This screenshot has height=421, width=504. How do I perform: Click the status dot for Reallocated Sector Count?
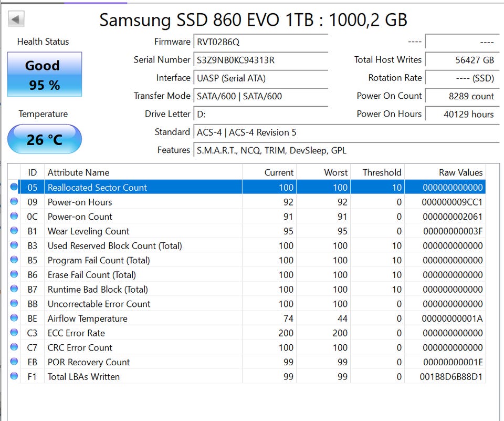pos(14,187)
